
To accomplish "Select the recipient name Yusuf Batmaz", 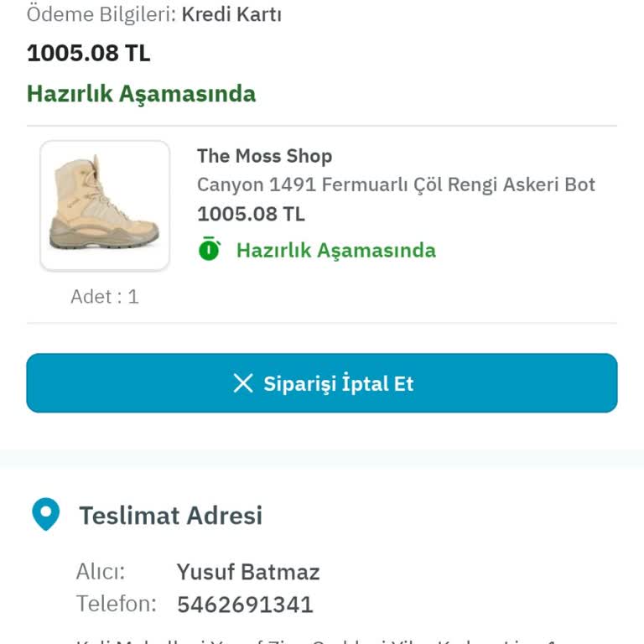I will click(248, 572).
